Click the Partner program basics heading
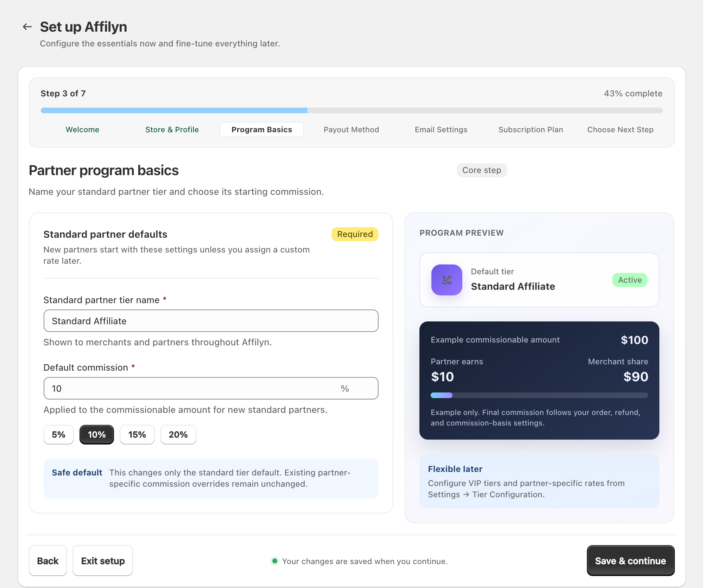Viewport: 703px width, 588px height. [104, 171]
